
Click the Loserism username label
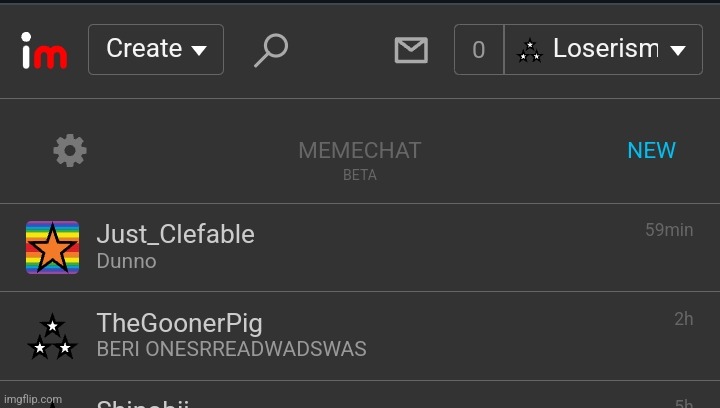click(x=606, y=49)
